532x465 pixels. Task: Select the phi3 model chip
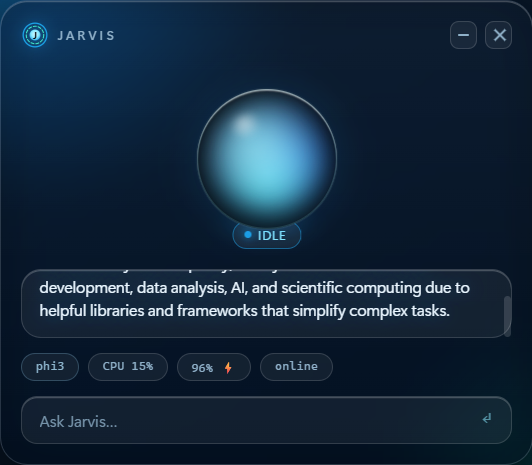(x=50, y=367)
